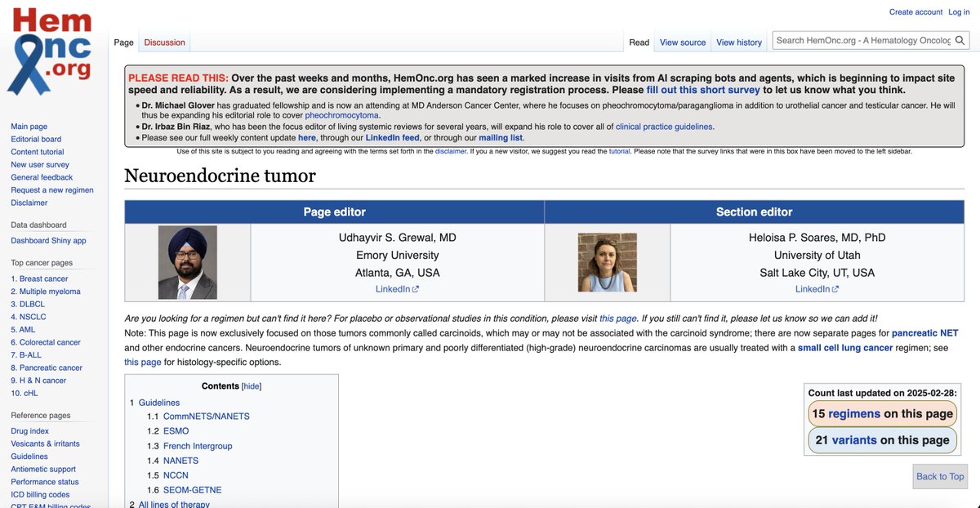Viewport: 980px width, 508px height.
Task: Go to the cHL page
Action: tap(25, 393)
